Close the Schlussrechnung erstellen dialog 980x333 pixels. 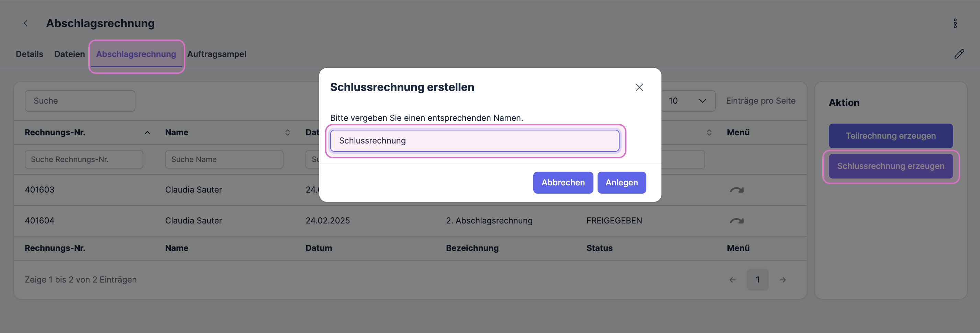coord(639,87)
